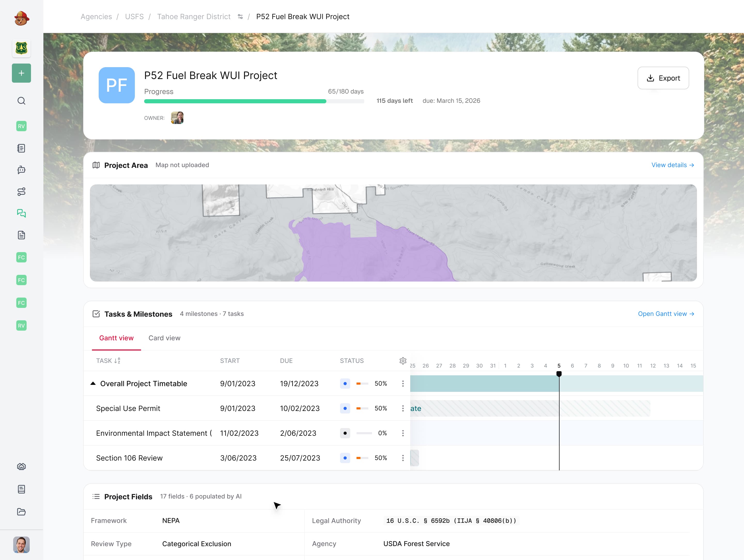Open Overall Project Timetable row options menu
The width and height of the screenshot is (744, 560).
(x=403, y=383)
